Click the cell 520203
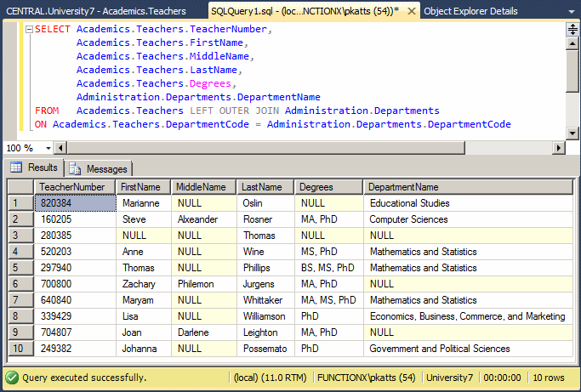 coord(75,252)
